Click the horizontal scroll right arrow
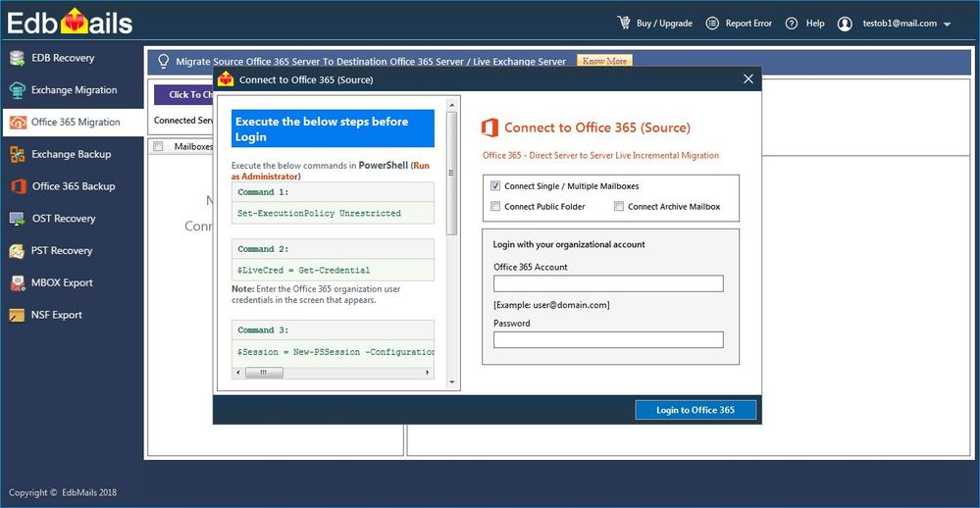The image size is (980, 508). click(x=428, y=373)
